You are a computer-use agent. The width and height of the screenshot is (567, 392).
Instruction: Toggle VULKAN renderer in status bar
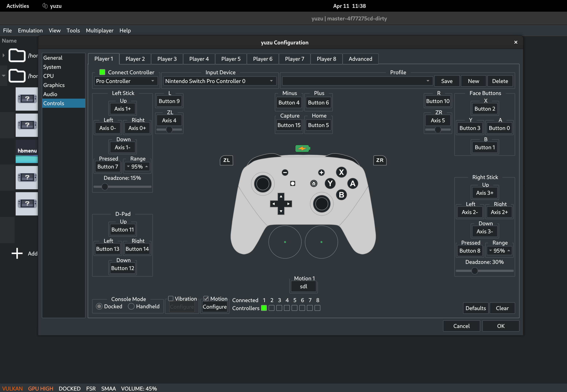point(12,388)
